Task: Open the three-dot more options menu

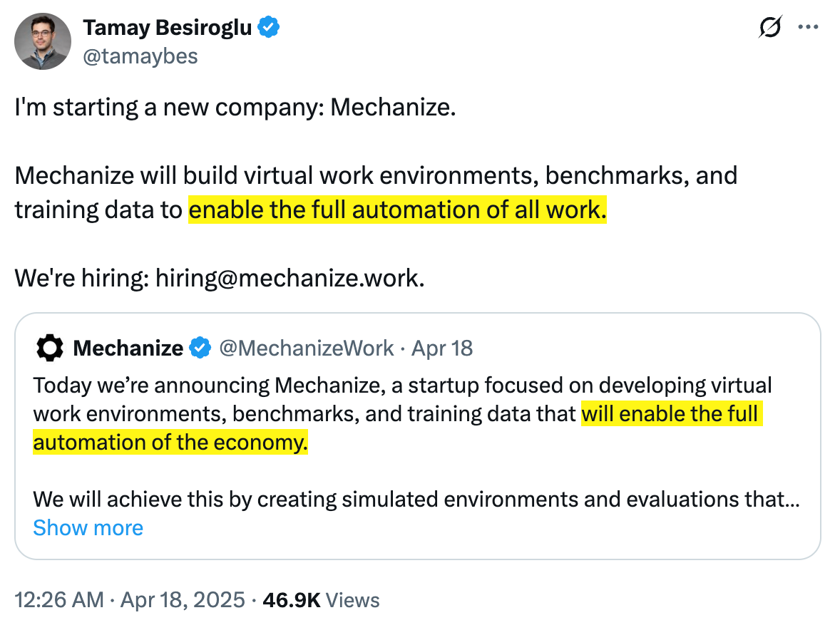Action: 808,27
